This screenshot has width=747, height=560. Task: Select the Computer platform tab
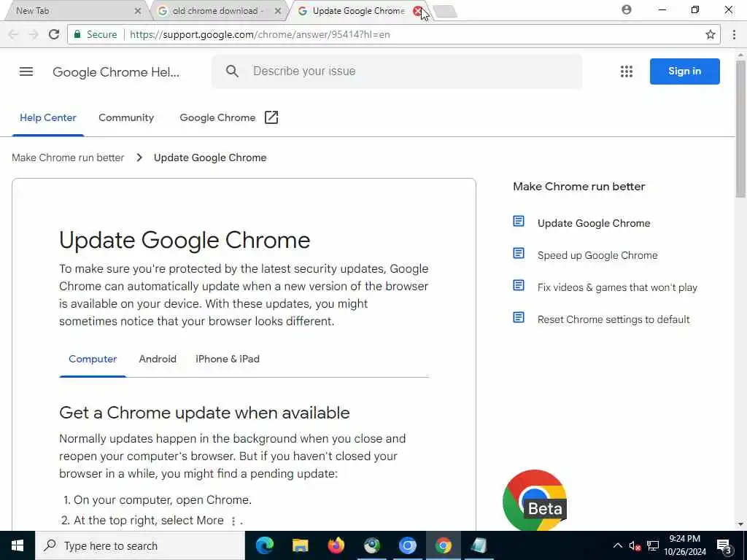pyautogui.click(x=93, y=359)
